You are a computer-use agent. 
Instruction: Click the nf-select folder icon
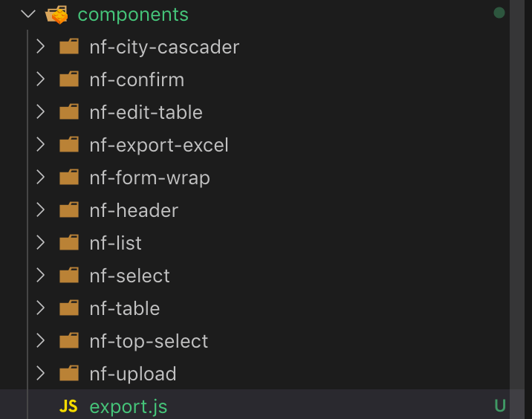69,275
